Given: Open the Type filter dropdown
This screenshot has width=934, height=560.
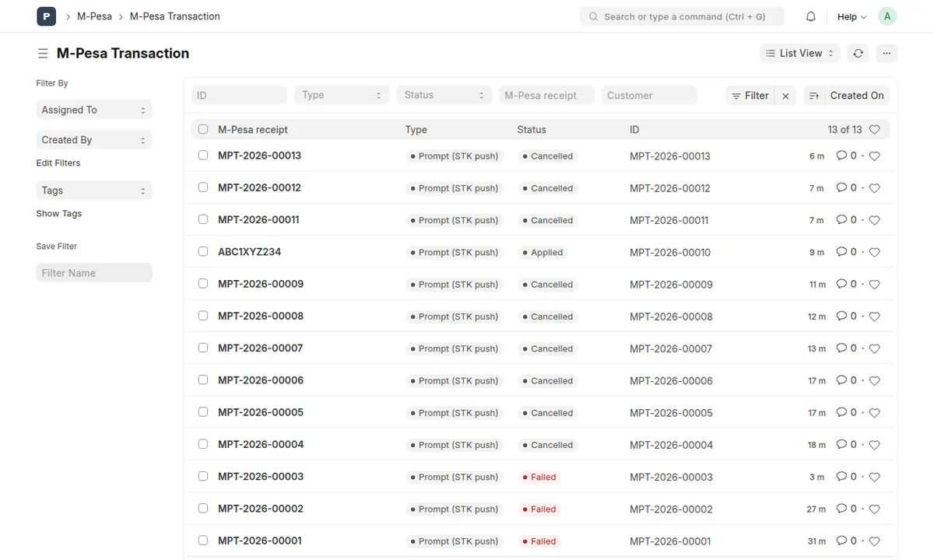Looking at the screenshot, I should (x=342, y=95).
